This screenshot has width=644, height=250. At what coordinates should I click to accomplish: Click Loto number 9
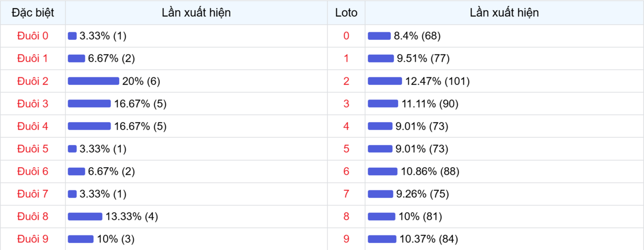click(x=346, y=239)
